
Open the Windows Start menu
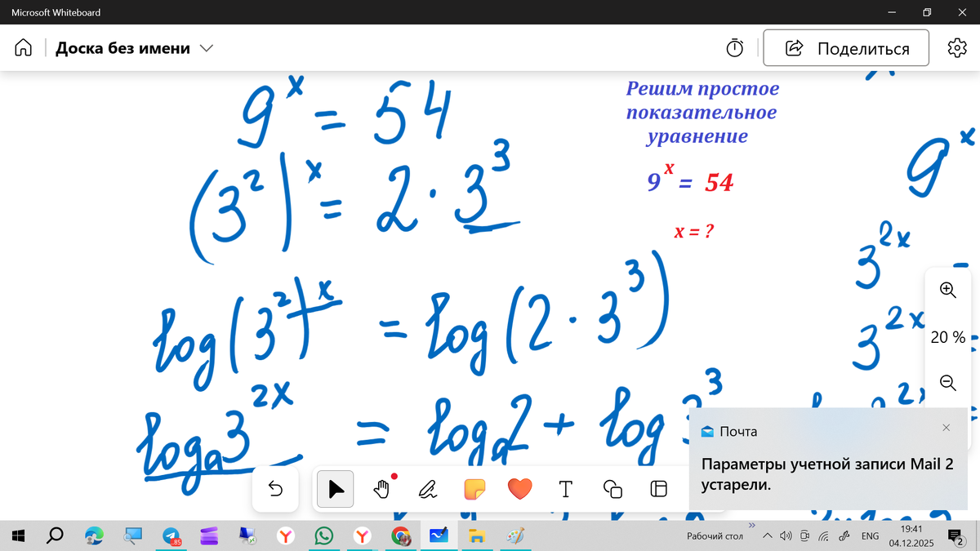point(19,535)
